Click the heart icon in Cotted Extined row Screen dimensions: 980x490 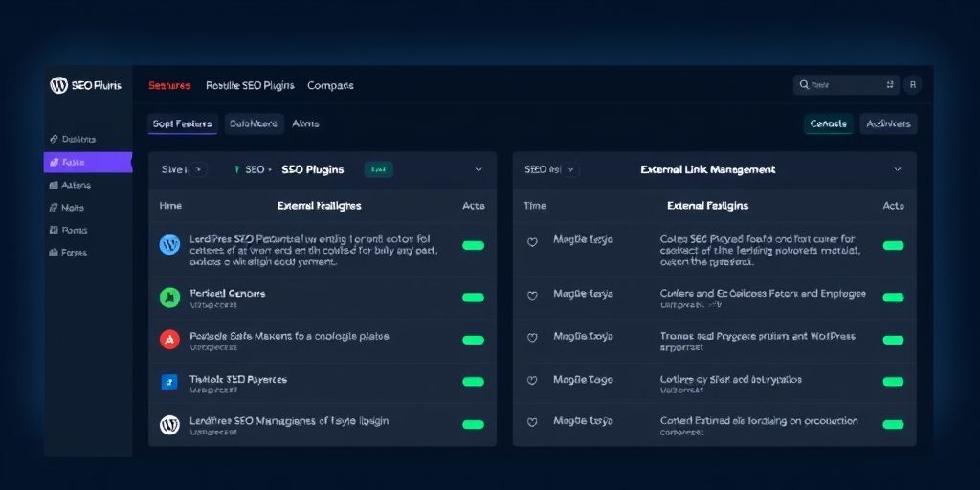pyautogui.click(x=532, y=422)
